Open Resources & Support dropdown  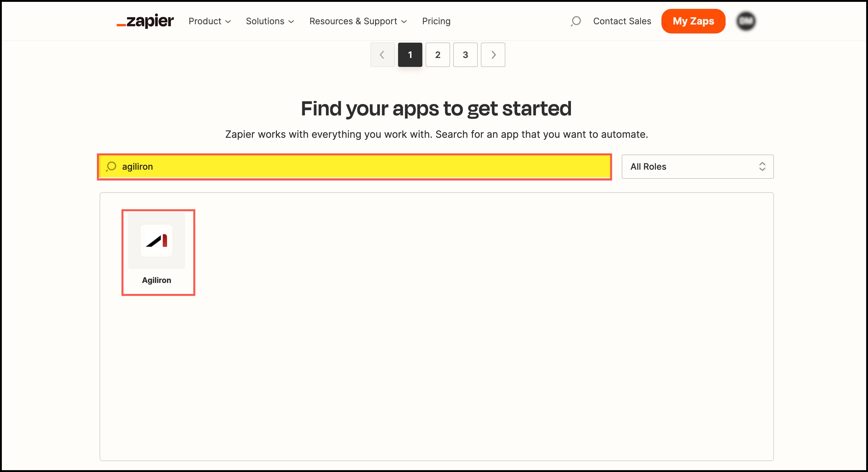point(358,21)
